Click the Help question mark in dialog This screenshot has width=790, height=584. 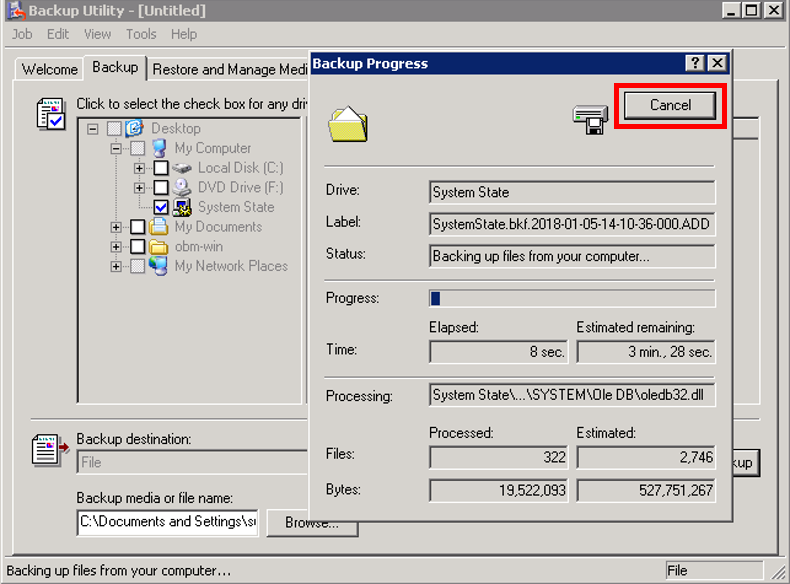coord(695,63)
